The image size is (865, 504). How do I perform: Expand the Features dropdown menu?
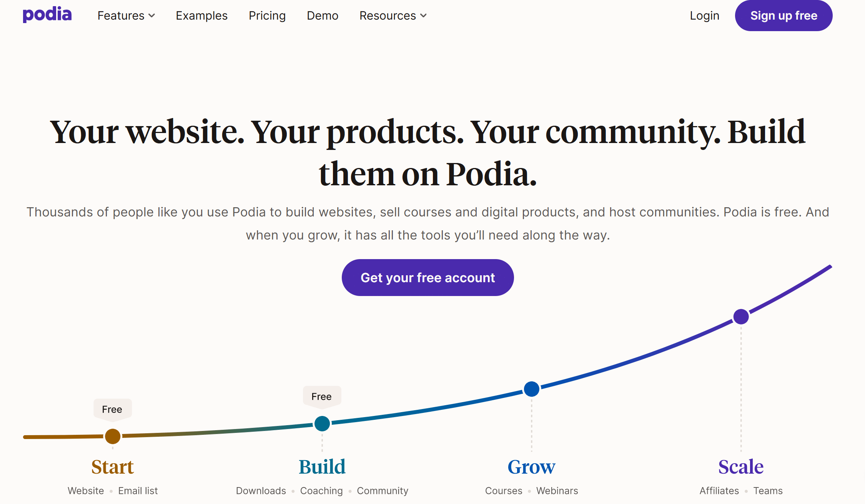pos(126,16)
